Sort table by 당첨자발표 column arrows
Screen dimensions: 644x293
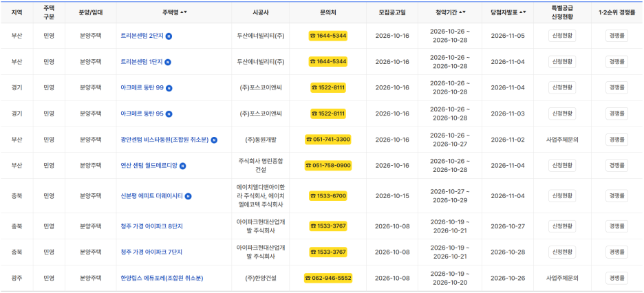[522, 12]
